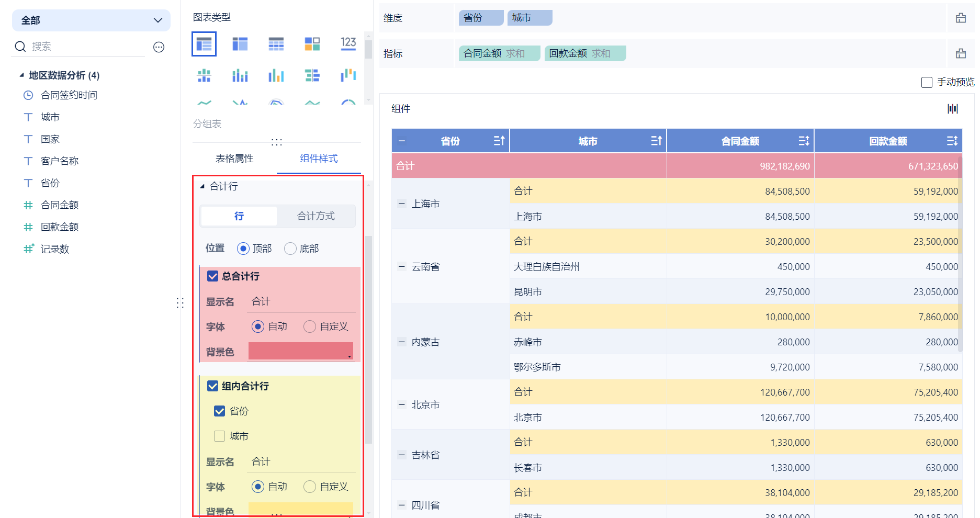Click the chart icon in the 组件 header

(953, 109)
